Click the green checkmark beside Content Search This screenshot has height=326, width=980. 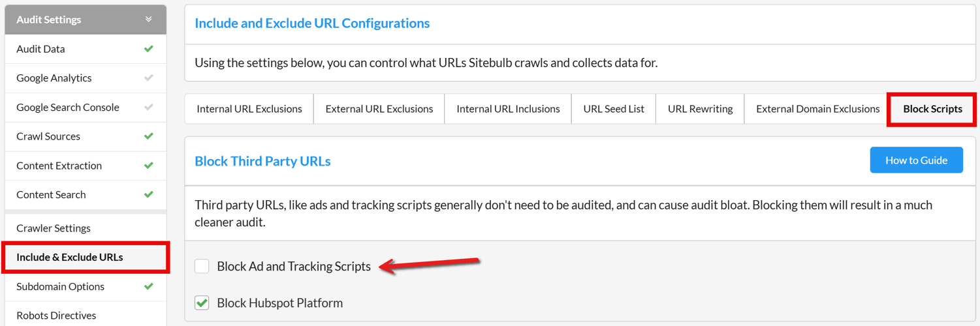coord(149,194)
